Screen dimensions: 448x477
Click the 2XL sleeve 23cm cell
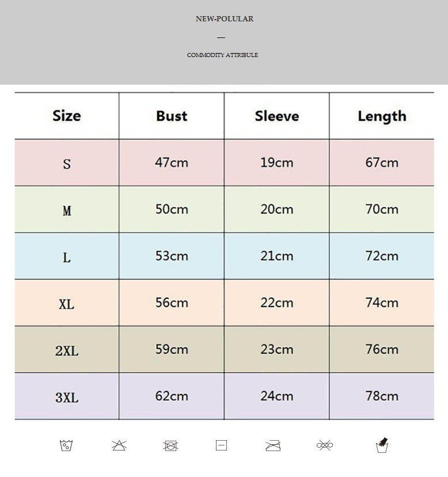tap(277, 349)
